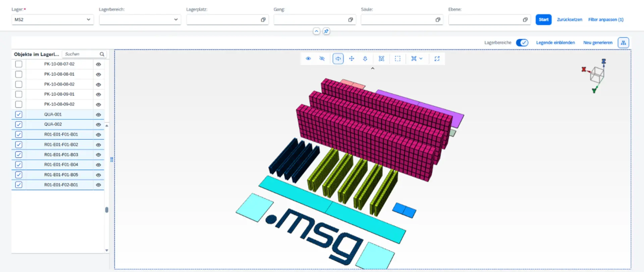The height and width of the screenshot is (272, 644).
Task: Uncheck the R01-E01-F01-B01 checkbox
Action: pos(19,135)
